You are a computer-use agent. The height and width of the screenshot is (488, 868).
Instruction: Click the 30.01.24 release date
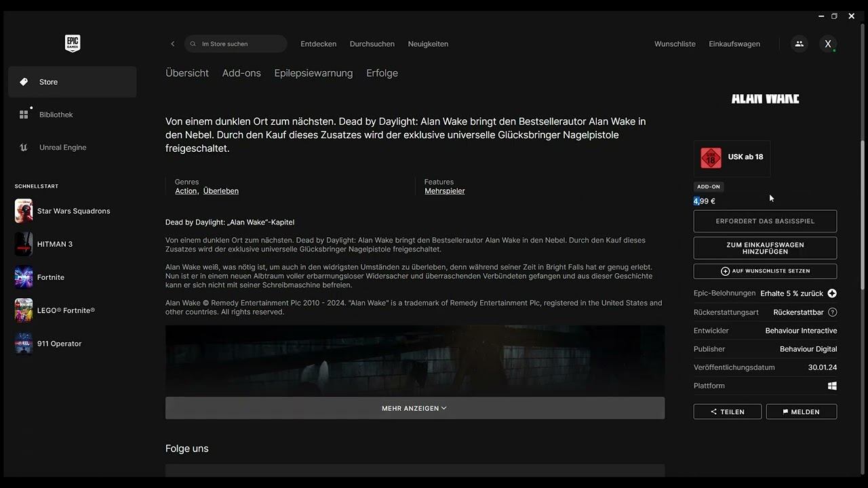823,367
